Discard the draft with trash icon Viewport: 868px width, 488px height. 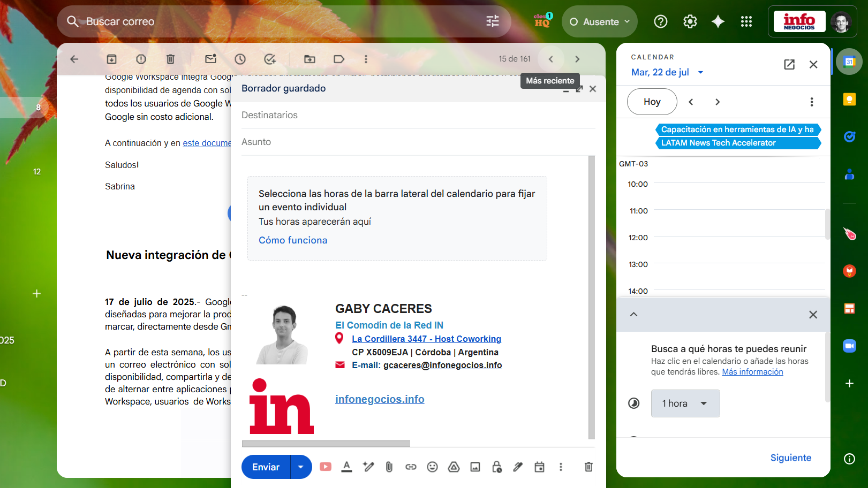(x=588, y=467)
